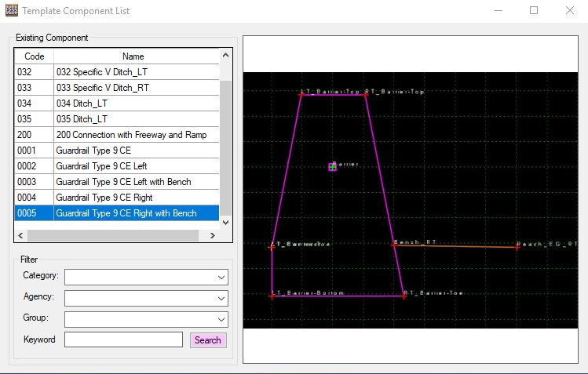The width and height of the screenshot is (588, 374).
Task: Click the Reach_EG_RT point in preview
Action: 517,247
